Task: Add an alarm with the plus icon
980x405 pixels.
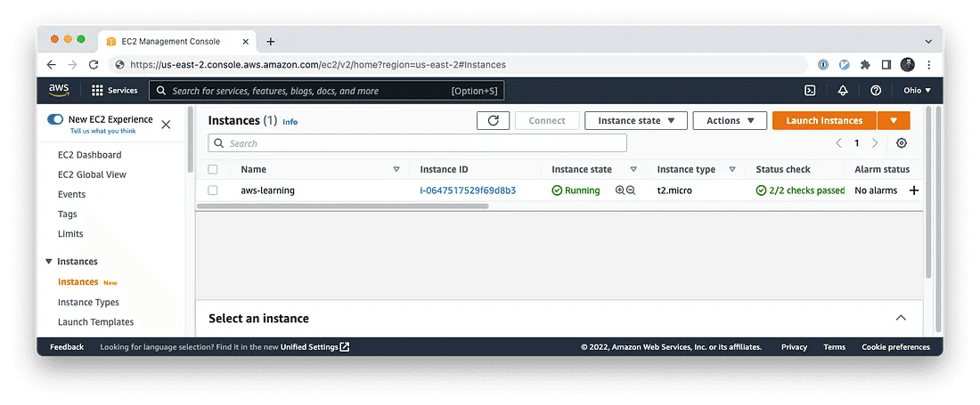Action: (x=914, y=190)
